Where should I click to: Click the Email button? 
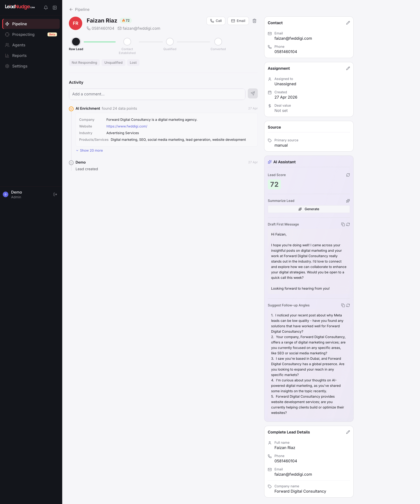(x=238, y=21)
